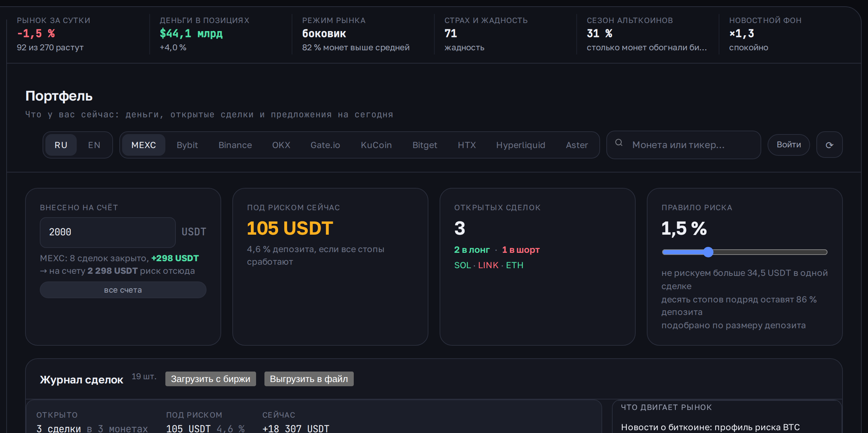The image size is (868, 433).
Task: Select the Hyperliquid exchange tab
Action: coord(521,145)
